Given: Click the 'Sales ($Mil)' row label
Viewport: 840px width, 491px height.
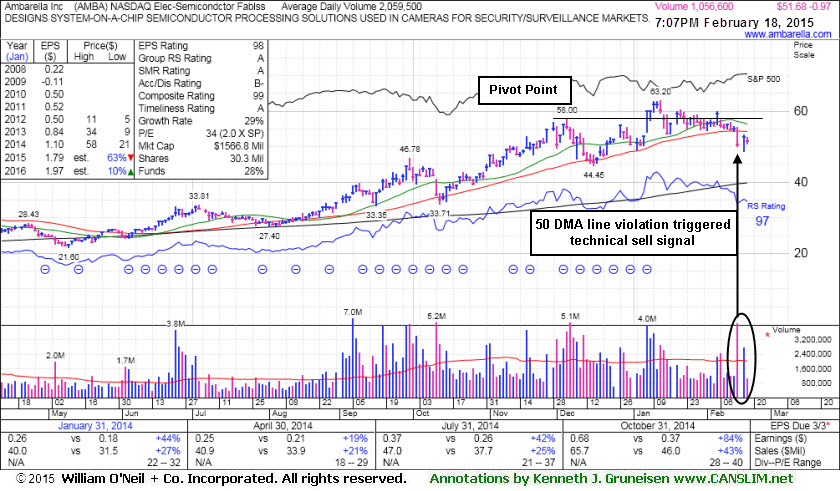Looking at the screenshot, I should point(781,451).
